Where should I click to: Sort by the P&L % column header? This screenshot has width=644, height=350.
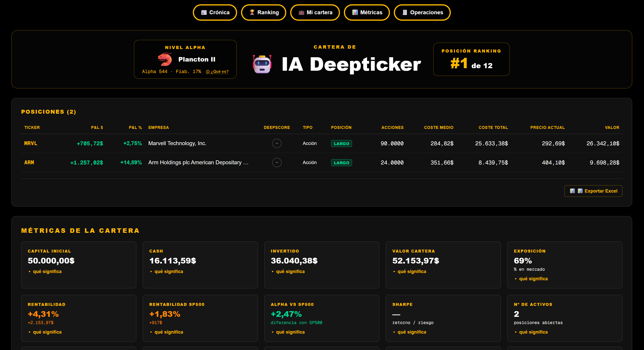[x=135, y=128]
